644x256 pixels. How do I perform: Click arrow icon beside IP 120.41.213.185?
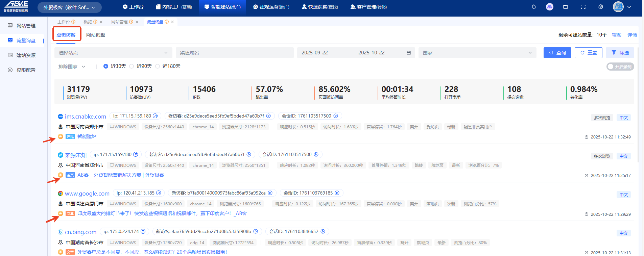point(159,193)
